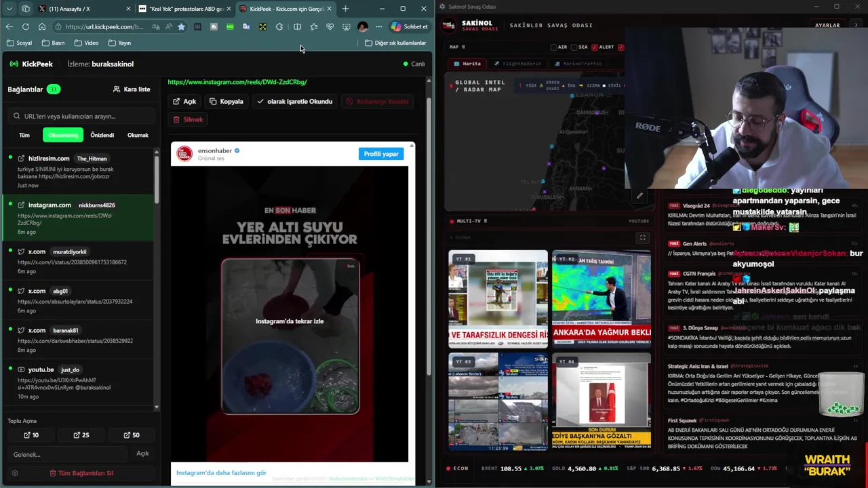This screenshot has height=488, width=868.
Task: Click the instagram reels URL link
Action: click(237, 82)
